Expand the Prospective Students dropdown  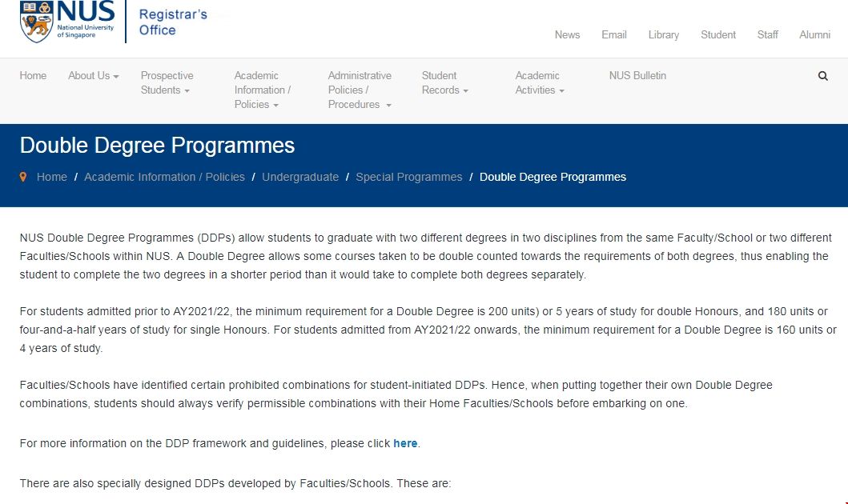167,83
